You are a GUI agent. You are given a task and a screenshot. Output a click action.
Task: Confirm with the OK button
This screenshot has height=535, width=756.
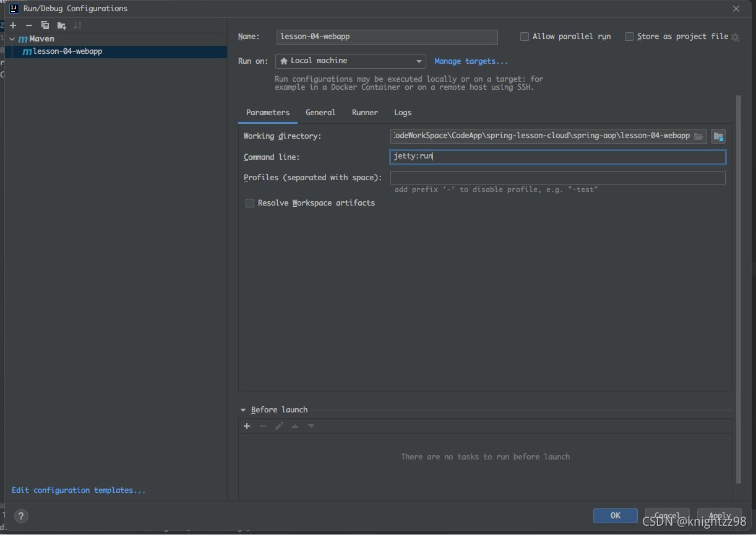click(x=616, y=515)
